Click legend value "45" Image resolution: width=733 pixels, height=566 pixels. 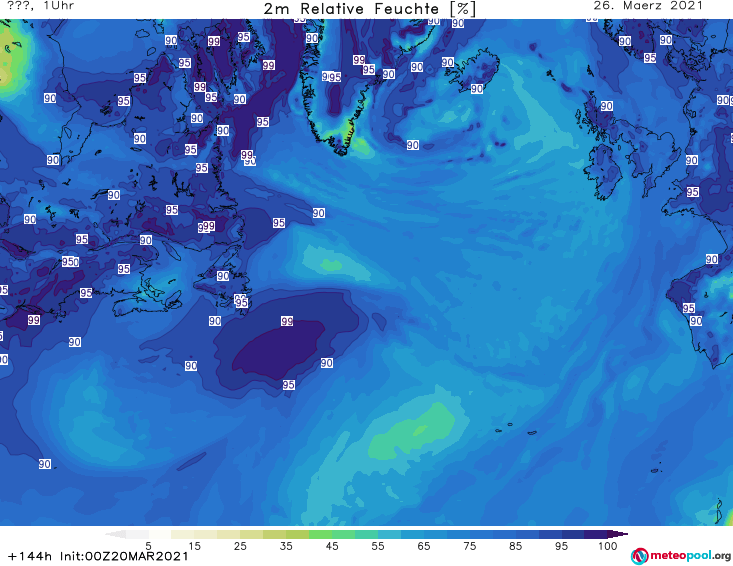[332, 545]
